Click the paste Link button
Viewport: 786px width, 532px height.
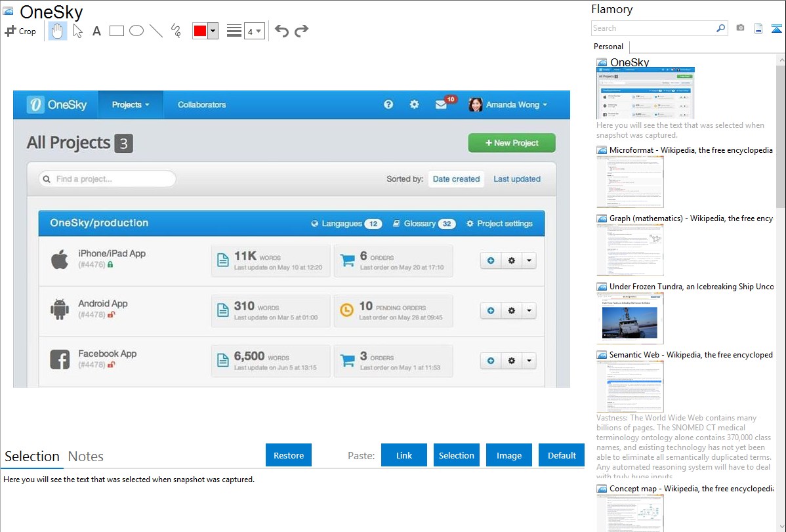(x=404, y=455)
